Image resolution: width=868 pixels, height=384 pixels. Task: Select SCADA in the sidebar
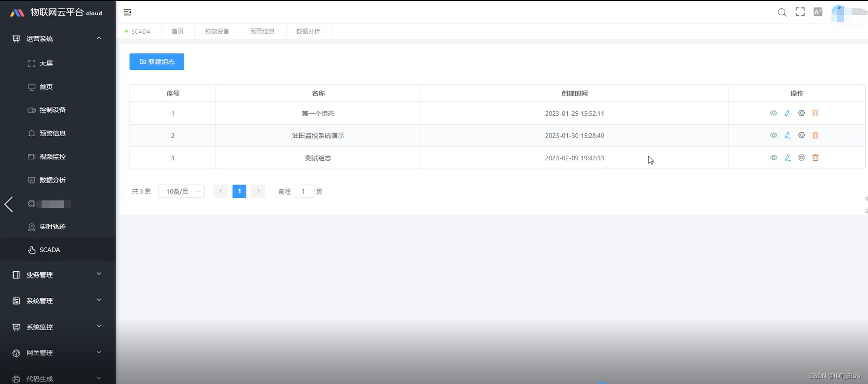click(x=58, y=250)
